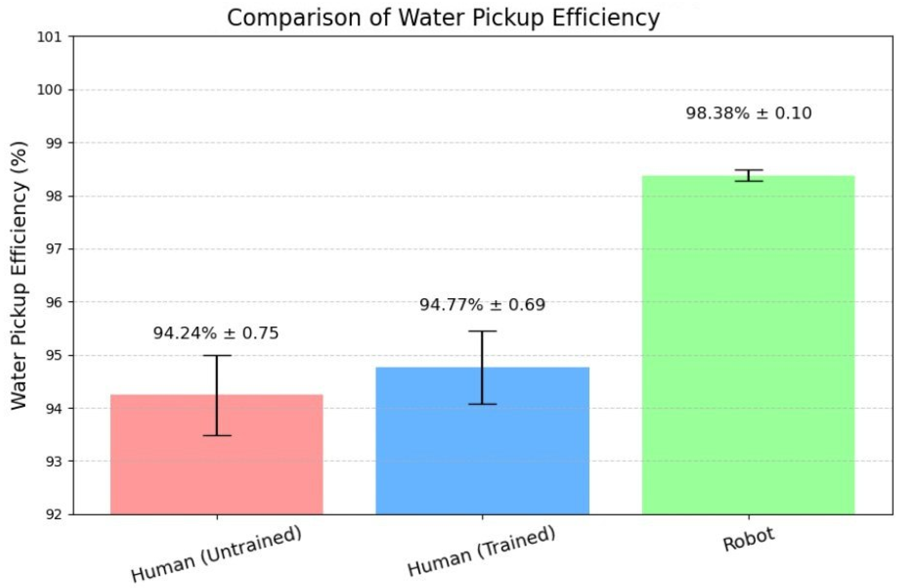This screenshot has height=588, width=904.
Task: Select the chart title text
Action: 443,18
